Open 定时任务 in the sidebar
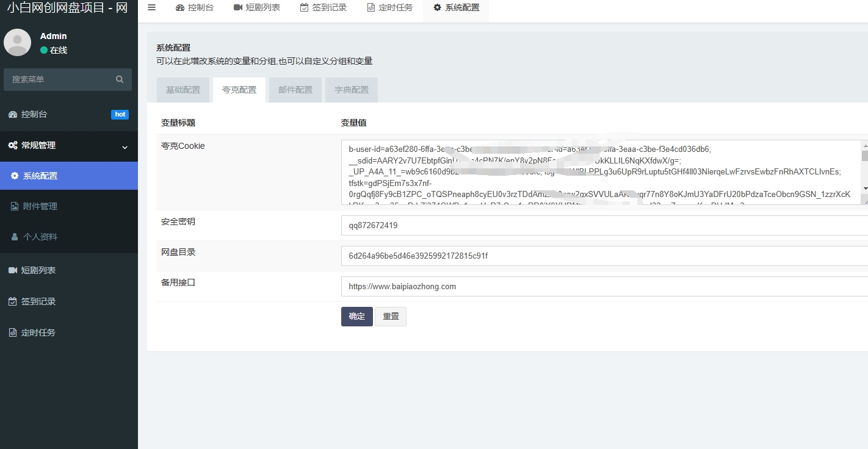The width and height of the screenshot is (868, 449). pyautogui.click(x=69, y=332)
